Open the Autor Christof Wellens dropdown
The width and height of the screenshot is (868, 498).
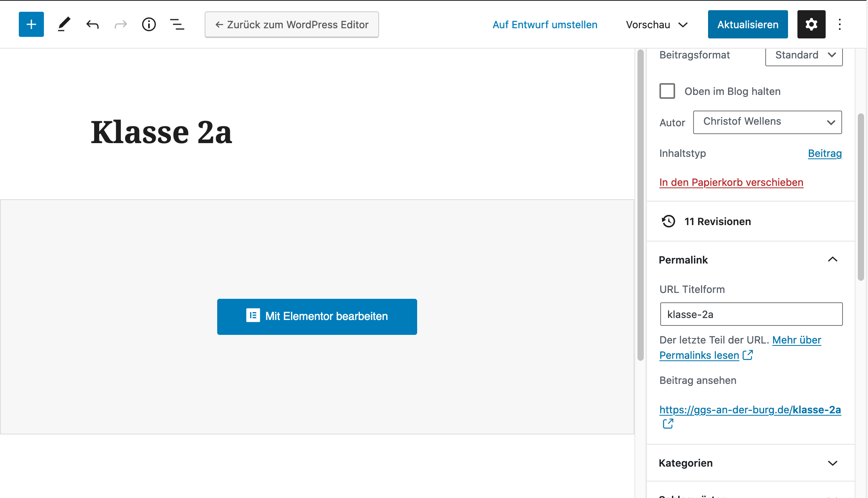(767, 122)
